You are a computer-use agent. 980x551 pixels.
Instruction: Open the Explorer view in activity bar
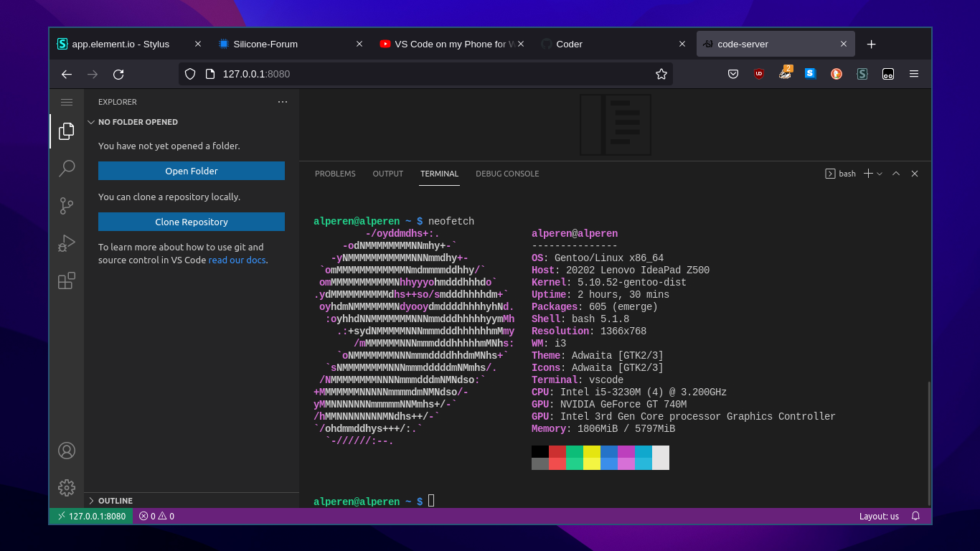67,131
